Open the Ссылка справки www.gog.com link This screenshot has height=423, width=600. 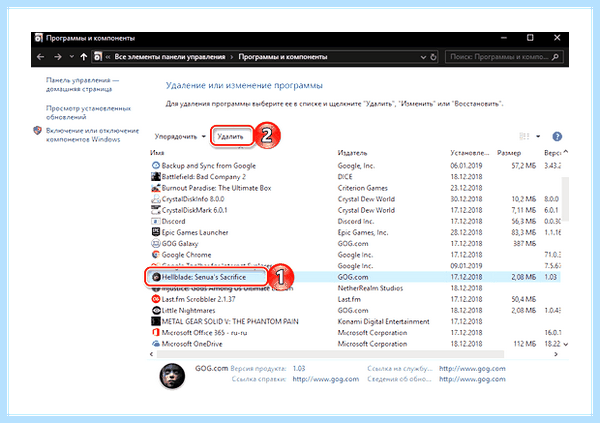326,379
